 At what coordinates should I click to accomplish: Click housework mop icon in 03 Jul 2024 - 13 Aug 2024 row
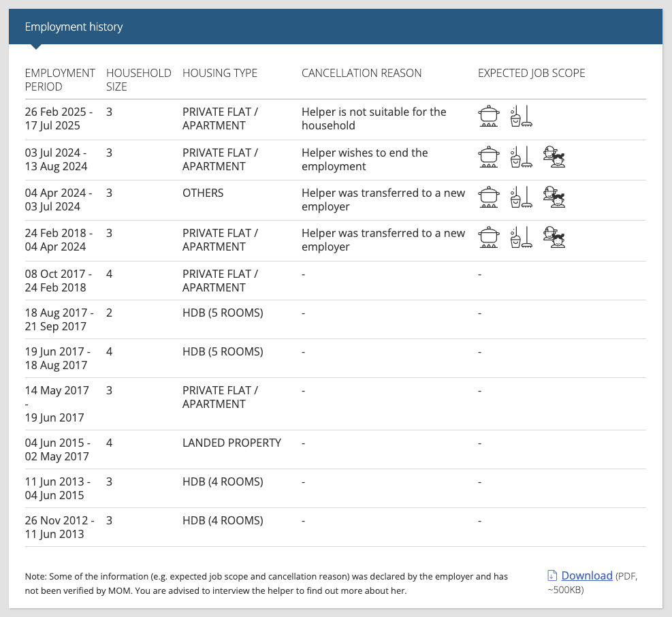522,157
